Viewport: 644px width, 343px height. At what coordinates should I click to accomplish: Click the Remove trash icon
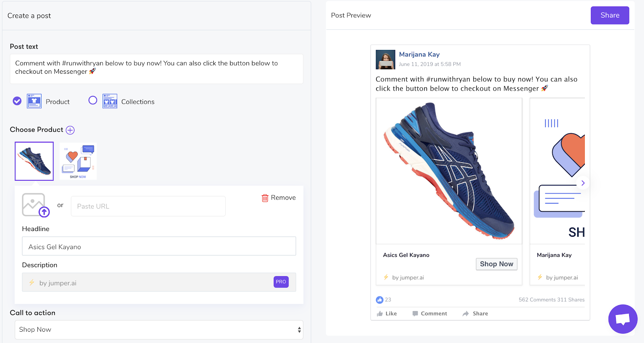tap(265, 198)
